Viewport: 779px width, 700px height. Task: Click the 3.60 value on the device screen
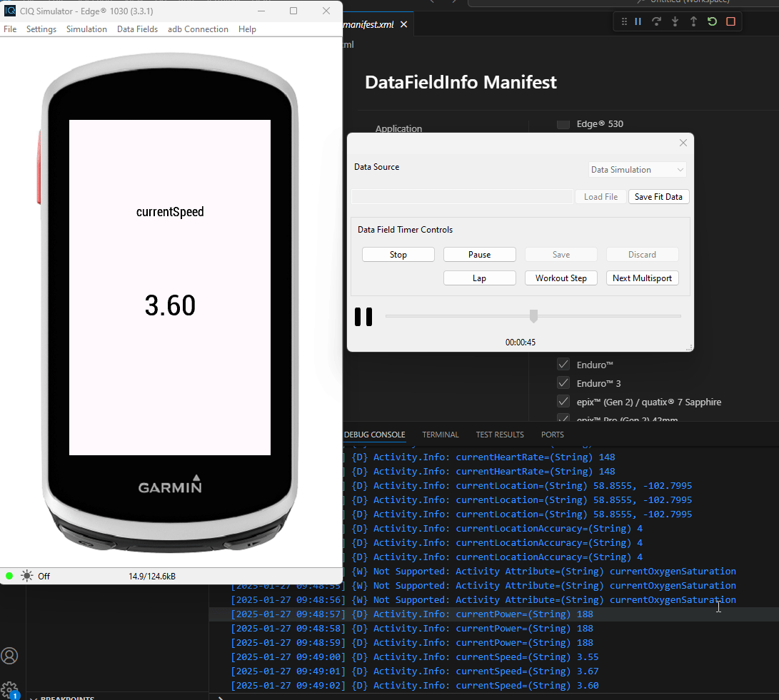pyautogui.click(x=170, y=305)
